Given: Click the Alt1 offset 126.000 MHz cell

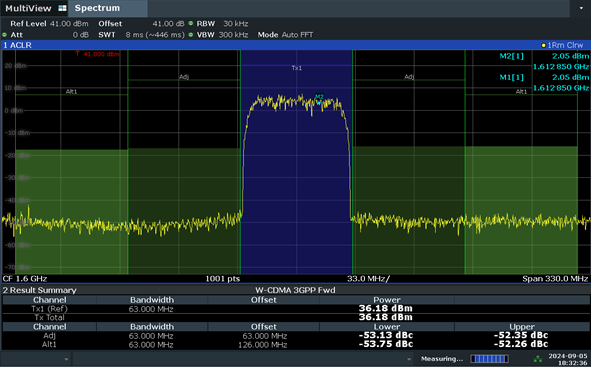Looking at the screenshot, I should tap(263, 345).
